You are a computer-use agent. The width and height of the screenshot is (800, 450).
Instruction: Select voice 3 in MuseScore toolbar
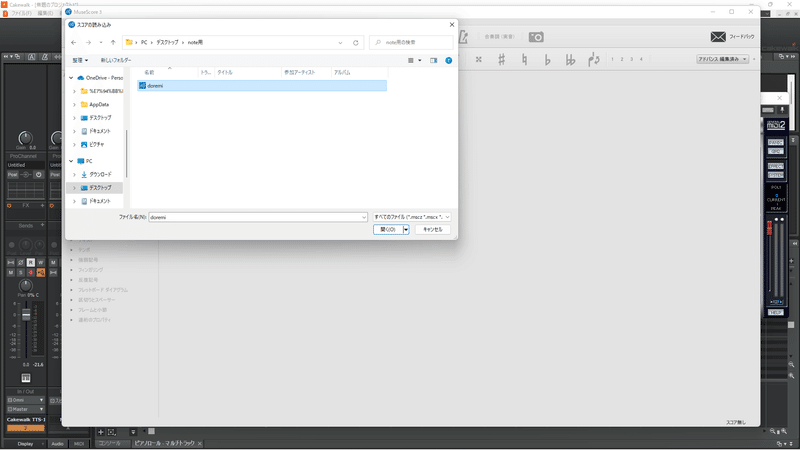coord(632,59)
